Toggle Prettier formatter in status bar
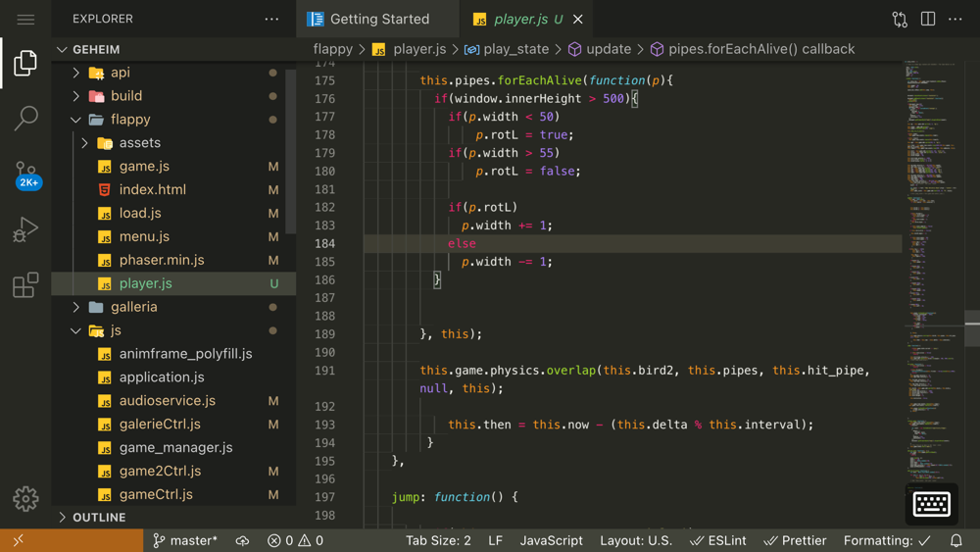 [796, 540]
